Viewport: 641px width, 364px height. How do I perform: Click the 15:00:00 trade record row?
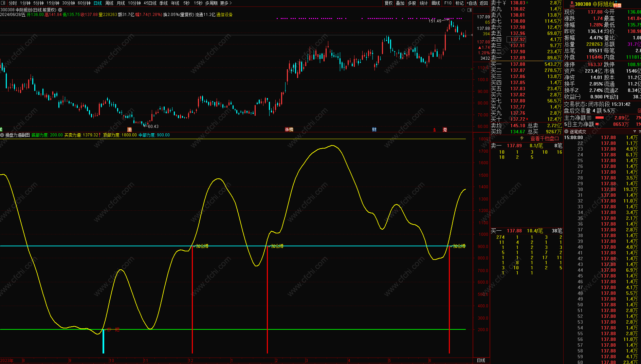coord(602,137)
